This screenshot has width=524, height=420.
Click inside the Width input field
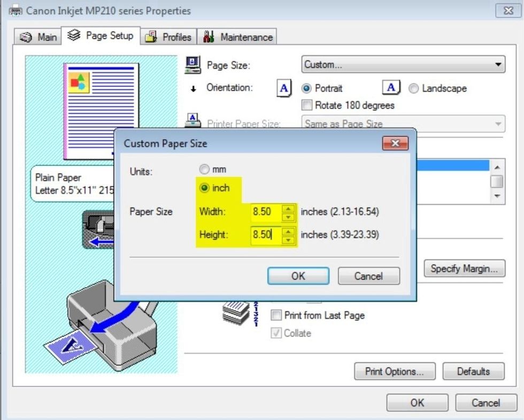click(x=265, y=212)
